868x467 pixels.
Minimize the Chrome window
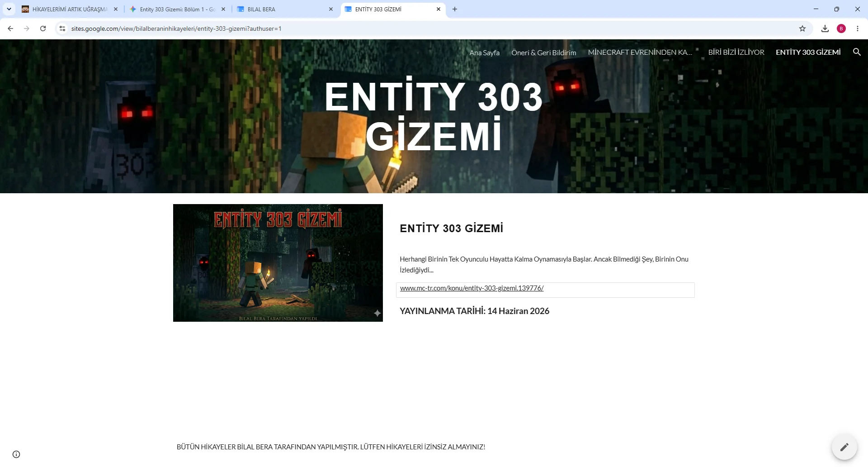pos(816,9)
